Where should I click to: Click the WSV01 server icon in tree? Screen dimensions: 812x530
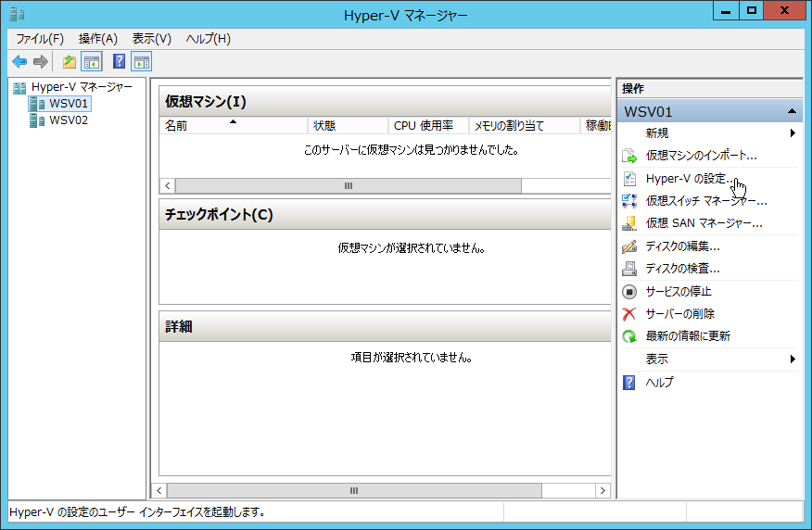[x=37, y=104]
